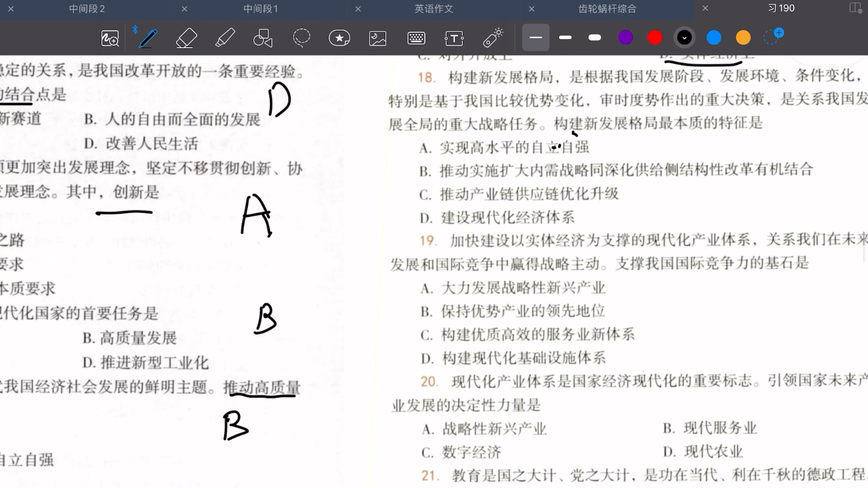Tap option D. 建设现代化经济体系
This screenshot has width=868, height=488.
click(497, 217)
